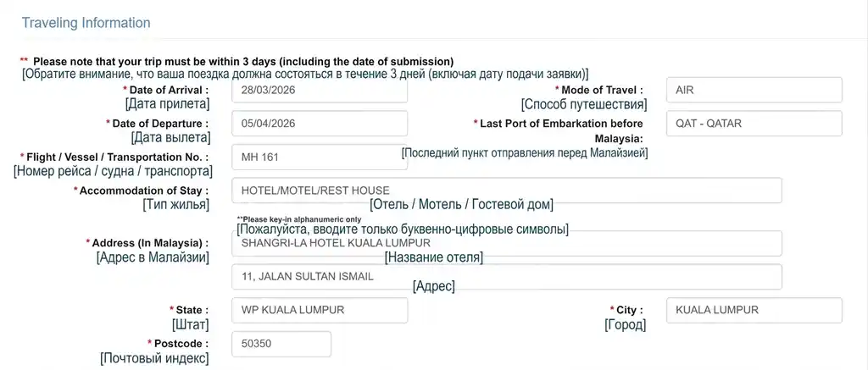The width and height of the screenshot is (868, 370).
Task: Click the 'Mode of Travel' label
Action: coord(602,90)
